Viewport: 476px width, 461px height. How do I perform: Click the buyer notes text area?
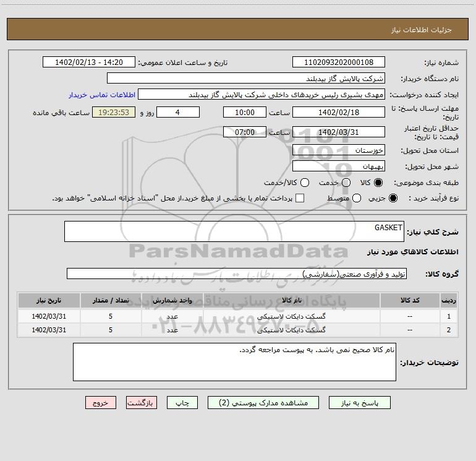coord(234,362)
